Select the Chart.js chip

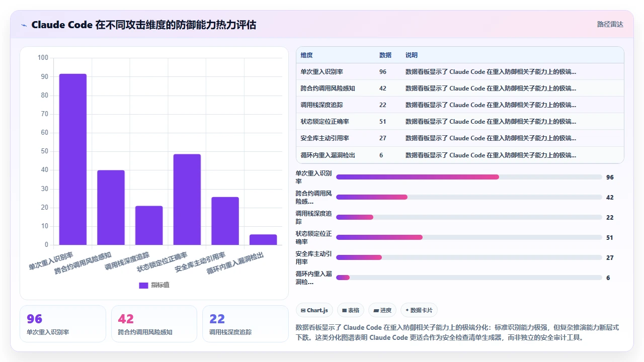(x=314, y=310)
